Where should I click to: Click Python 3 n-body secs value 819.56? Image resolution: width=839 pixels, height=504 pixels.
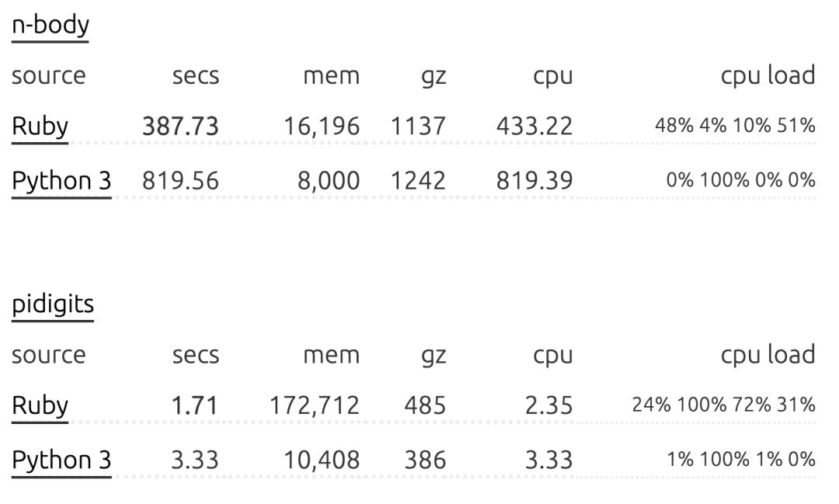[180, 181]
